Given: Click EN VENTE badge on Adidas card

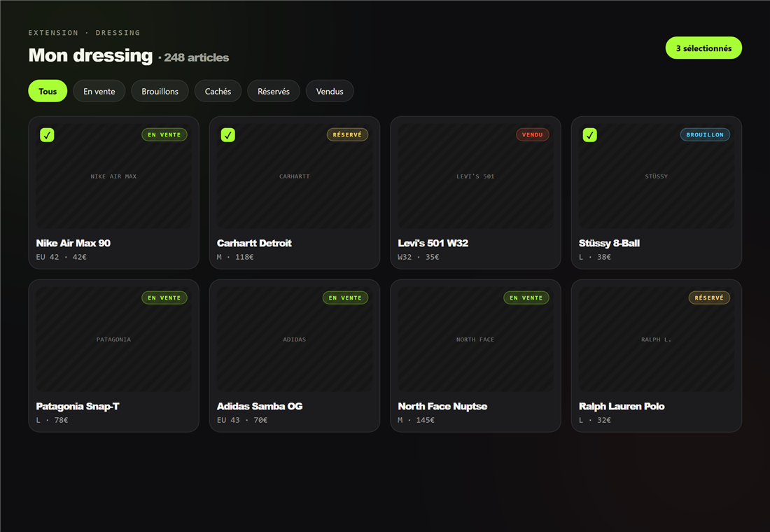Looking at the screenshot, I should pos(345,297).
